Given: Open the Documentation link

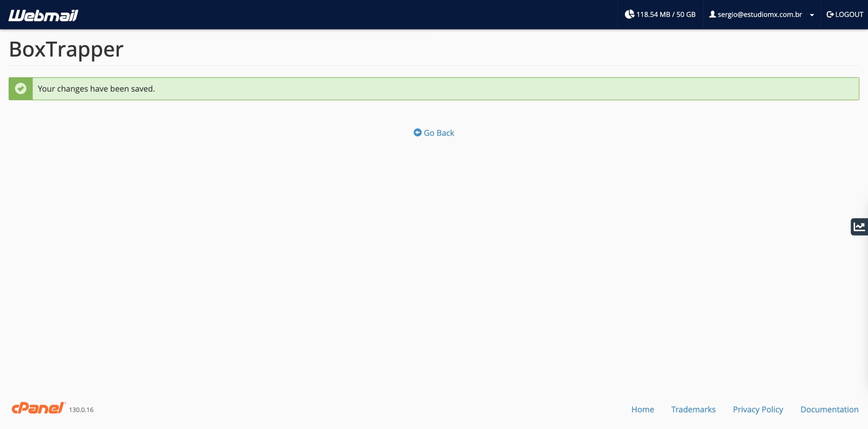Looking at the screenshot, I should pos(829,409).
